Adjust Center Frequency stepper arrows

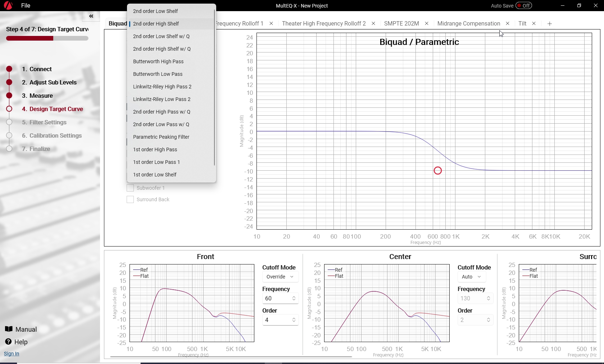click(x=489, y=298)
